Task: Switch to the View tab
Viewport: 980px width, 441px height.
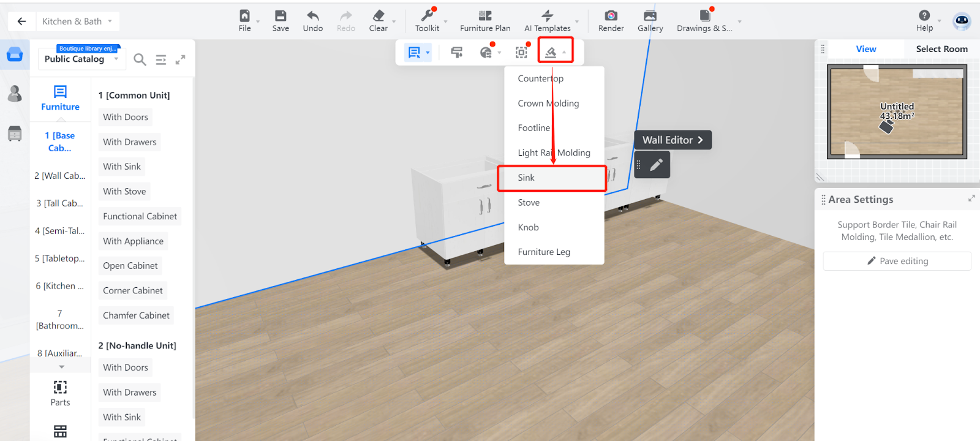Action: tap(865, 49)
